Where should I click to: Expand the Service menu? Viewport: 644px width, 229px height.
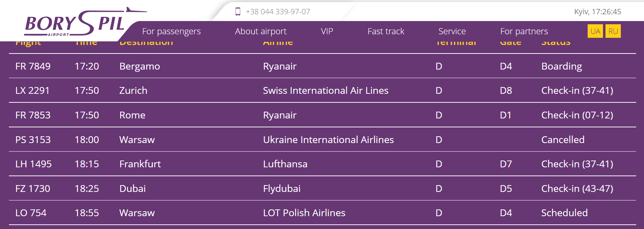tap(452, 31)
